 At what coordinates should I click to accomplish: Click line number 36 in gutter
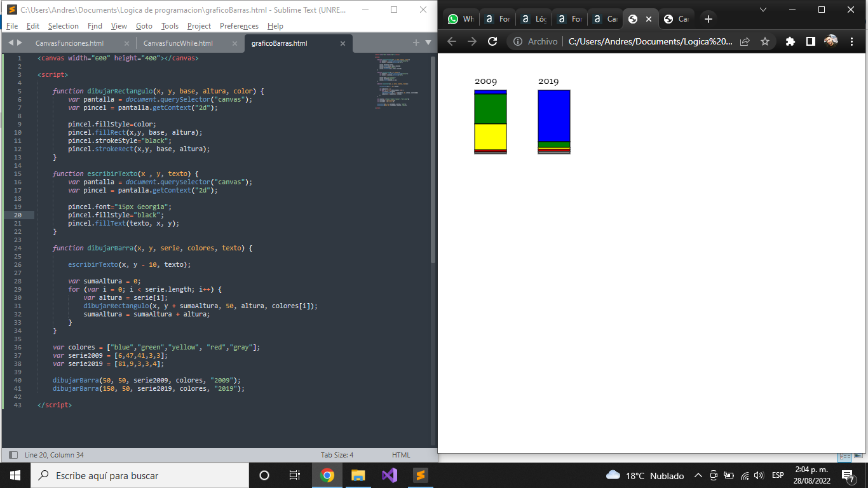17,347
